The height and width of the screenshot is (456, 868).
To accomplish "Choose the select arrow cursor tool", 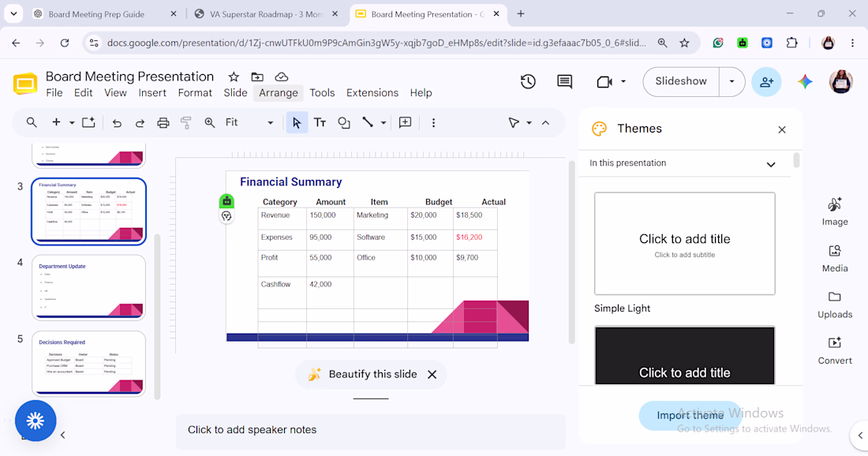I will [297, 122].
